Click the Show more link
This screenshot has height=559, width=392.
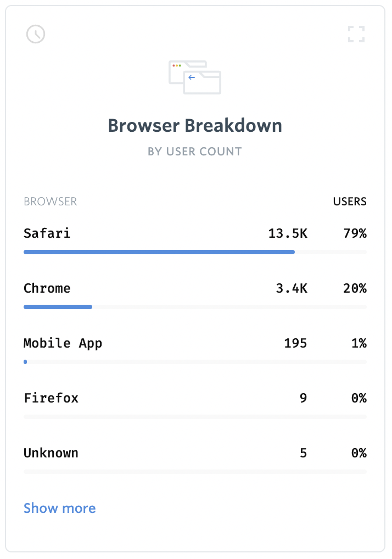click(59, 508)
